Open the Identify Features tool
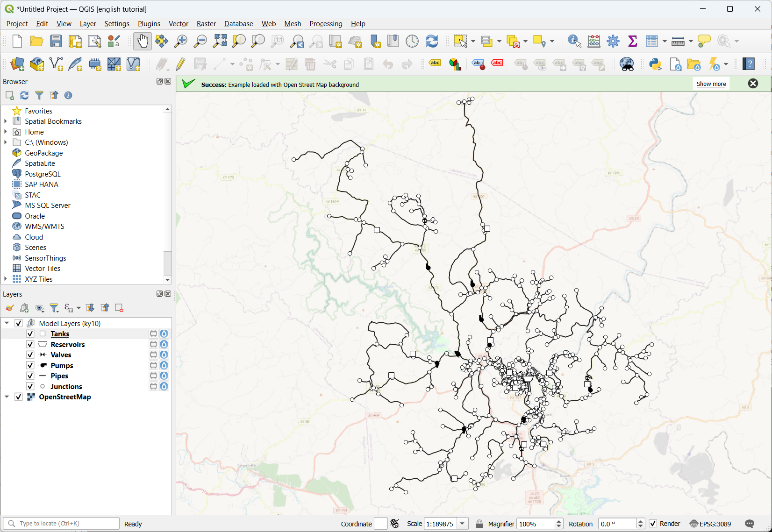 [574, 41]
